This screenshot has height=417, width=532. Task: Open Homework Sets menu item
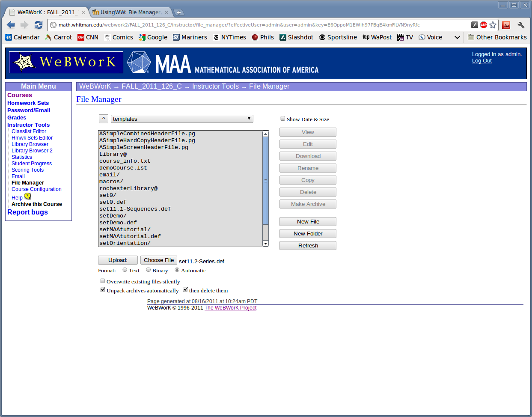click(x=28, y=103)
